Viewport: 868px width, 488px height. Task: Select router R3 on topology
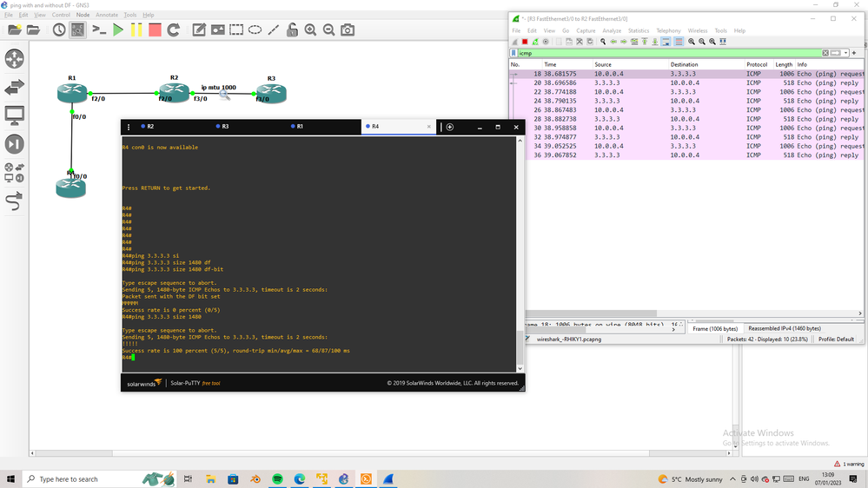coord(271,92)
